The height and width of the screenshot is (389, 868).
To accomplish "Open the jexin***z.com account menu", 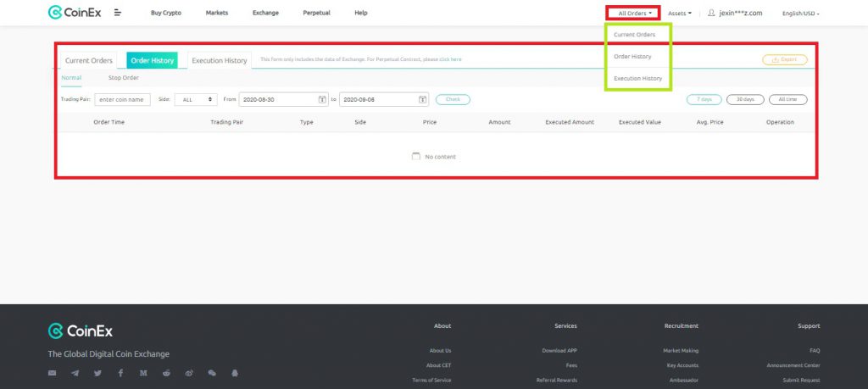I will pyautogui.click(x=740, y=13).
